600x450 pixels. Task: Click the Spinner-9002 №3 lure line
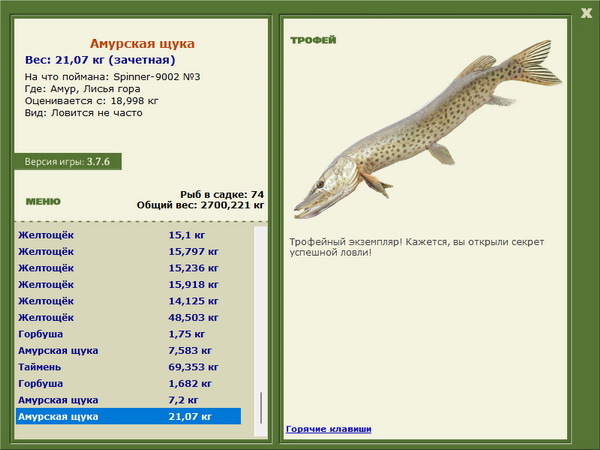point(112,77)
